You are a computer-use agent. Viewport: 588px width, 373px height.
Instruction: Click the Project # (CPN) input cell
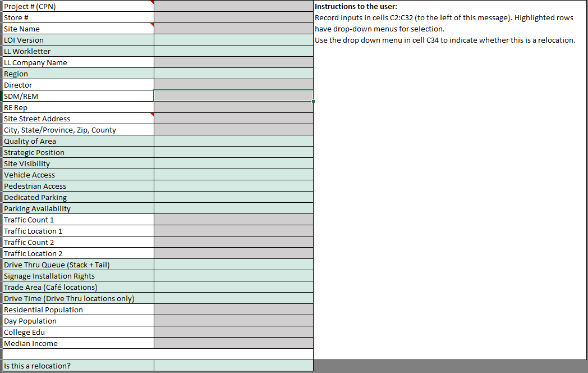pyautogui.click(x=233, y=6)
